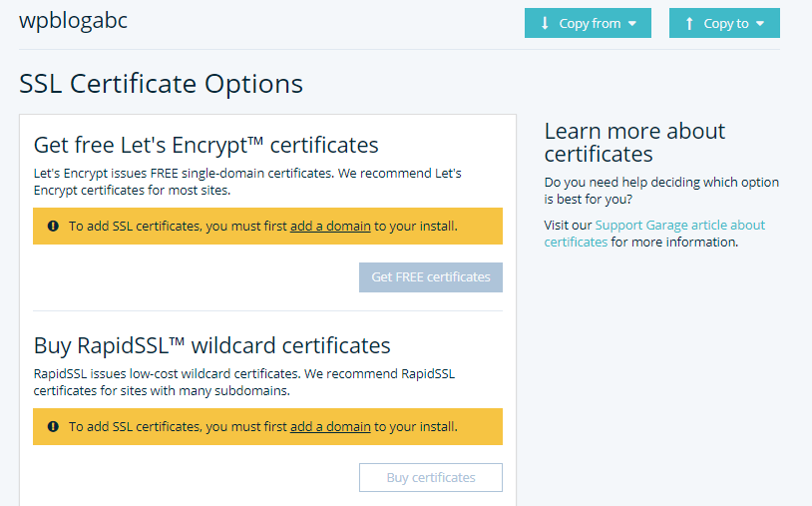Viewport: 812px width, 506px height.
Task: Click the SSL Certificate Options heading
Action: (x=161, y=84)
